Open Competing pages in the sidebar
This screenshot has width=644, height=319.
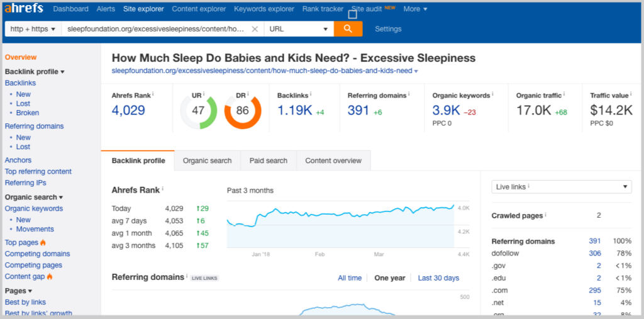pyautogui.click(x=33, y=265)
